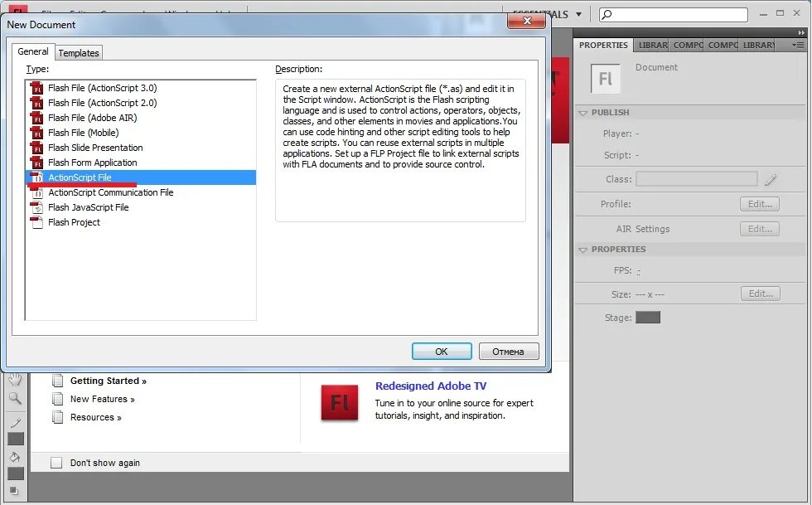Open the Stage color swatch

coord(648,318)
